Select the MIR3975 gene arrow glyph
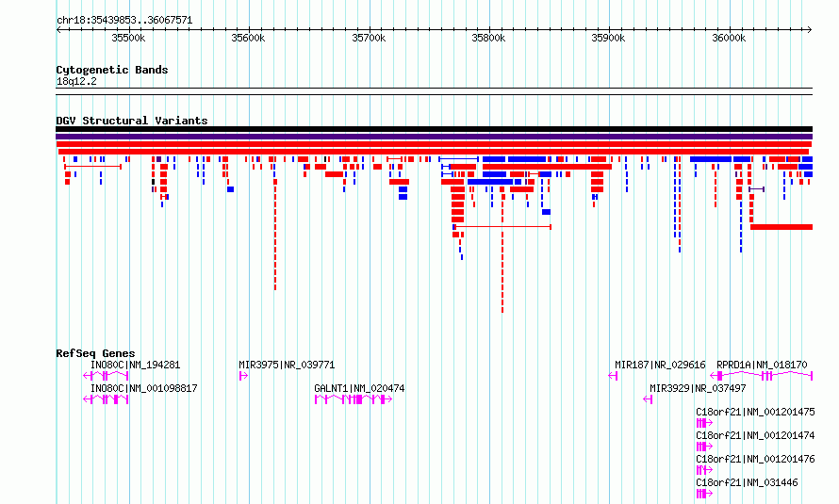The image size is (839, 504). coord(243,376)
